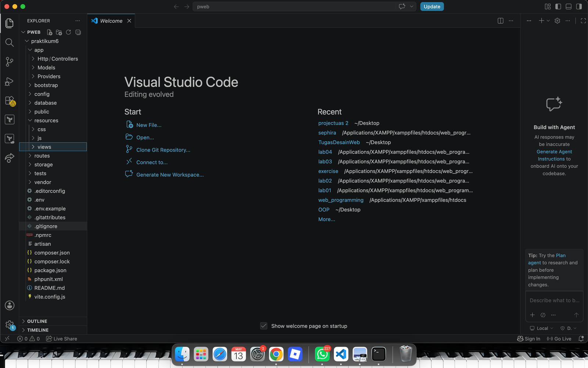
Task: Click Clone Git Repository... link
Action: pyautogui.click(x=163, y=150)
